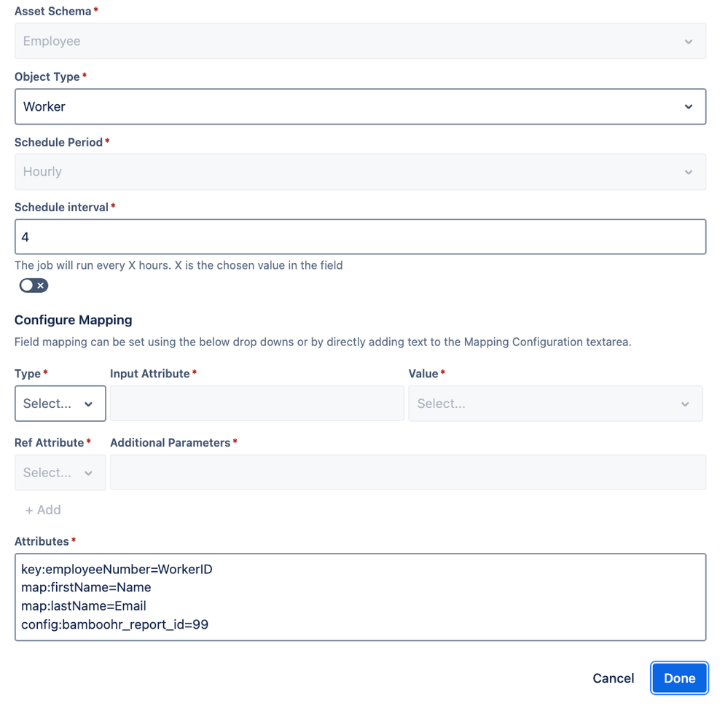Click the Schedule Period chevron icon
728x711 pixels.
tap(689, 172)
